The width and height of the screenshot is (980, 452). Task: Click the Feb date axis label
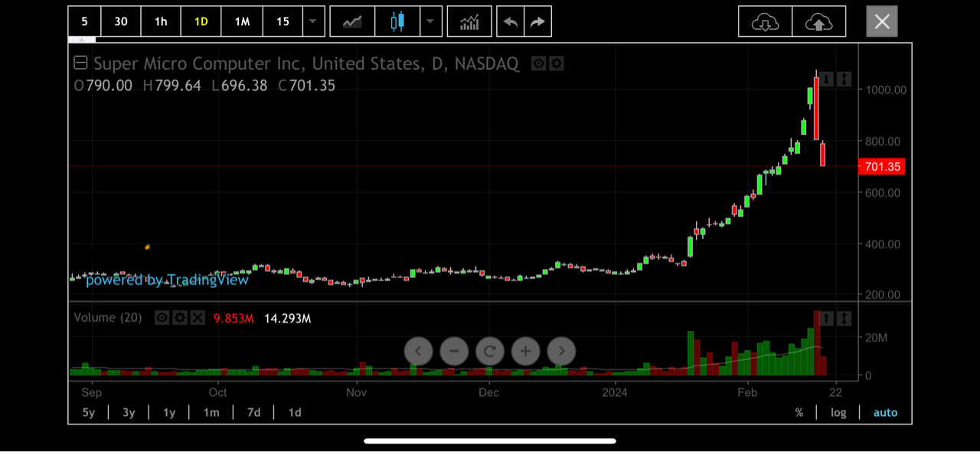tap(747, 392)
